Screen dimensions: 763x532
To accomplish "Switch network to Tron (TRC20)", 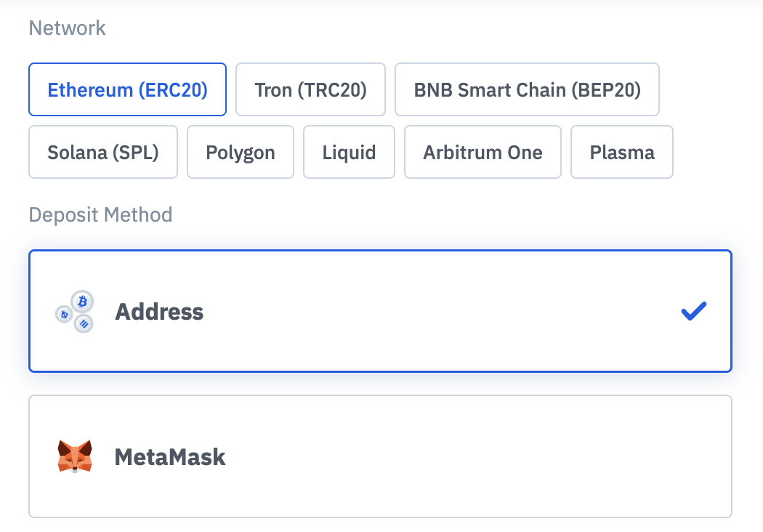I will (310, 90).
